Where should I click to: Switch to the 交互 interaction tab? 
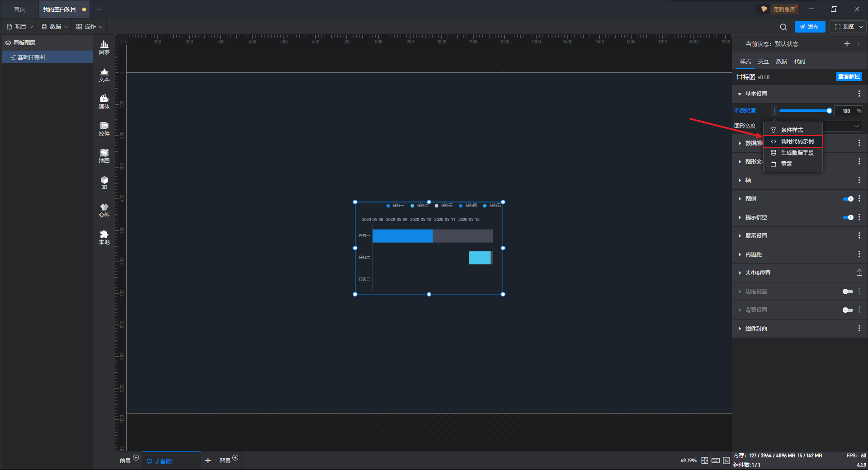pyautogui.click(x=764, y=61)
